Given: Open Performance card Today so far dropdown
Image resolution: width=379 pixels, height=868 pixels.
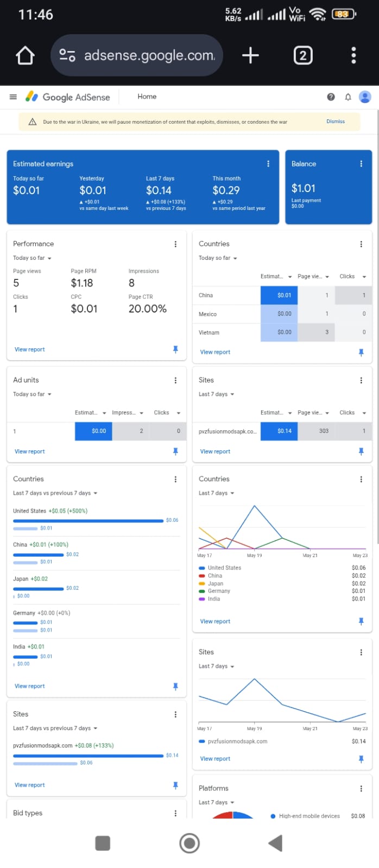Looking at the screenshot, I should (33, 258).
